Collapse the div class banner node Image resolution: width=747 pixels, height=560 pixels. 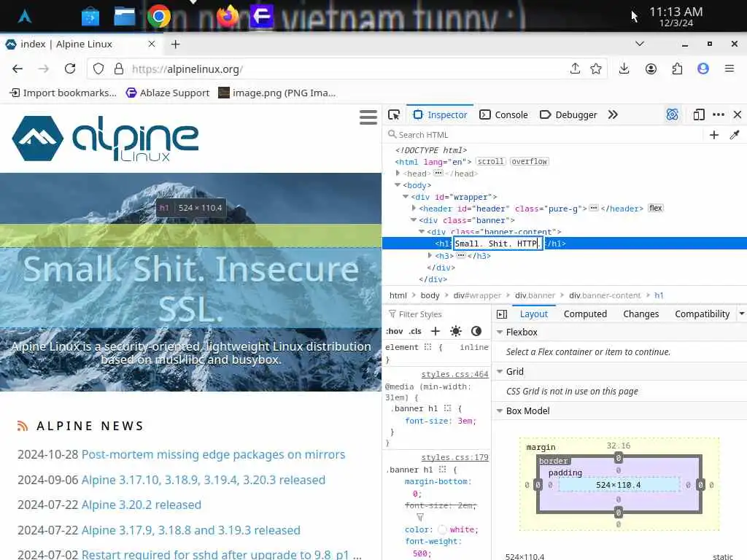[x=414, y=220]
